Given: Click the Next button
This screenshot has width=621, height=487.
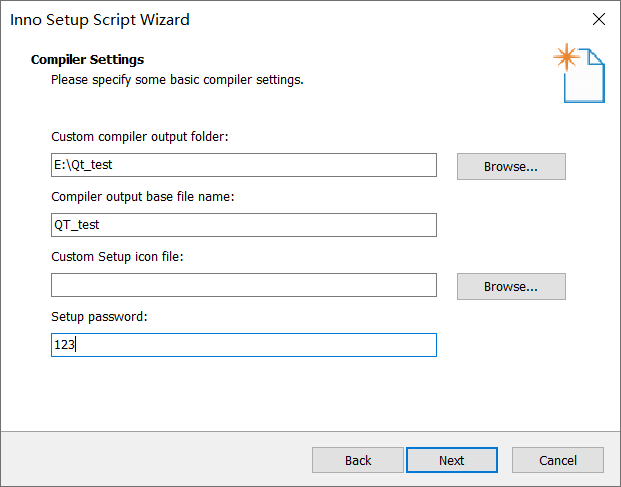Looking at the screenshot, I should point(451,460).
